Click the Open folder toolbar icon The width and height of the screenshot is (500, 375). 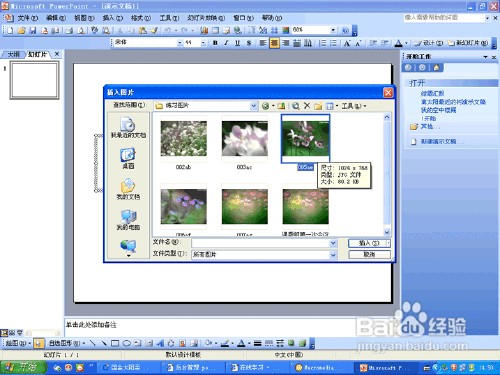(21, 31)
